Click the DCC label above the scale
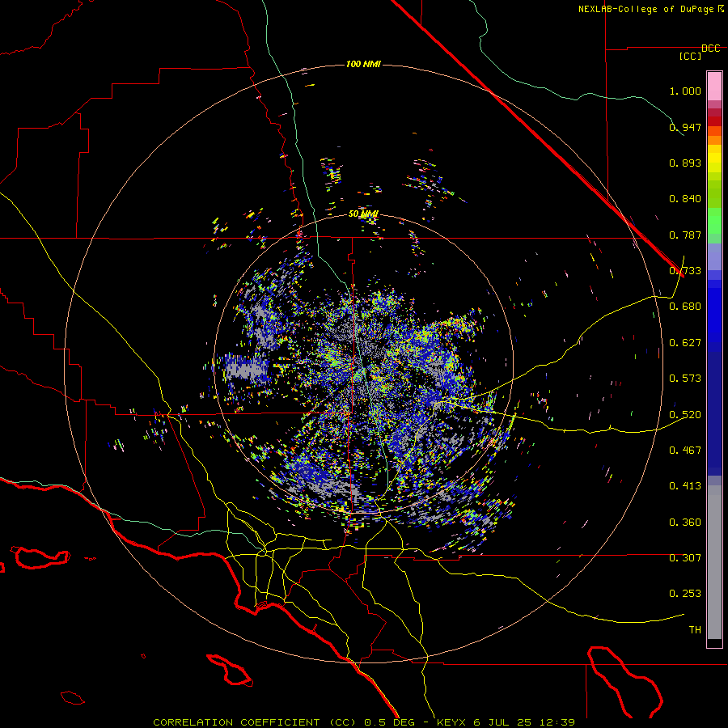Viewport: 728px width, 728px height. 711,49
